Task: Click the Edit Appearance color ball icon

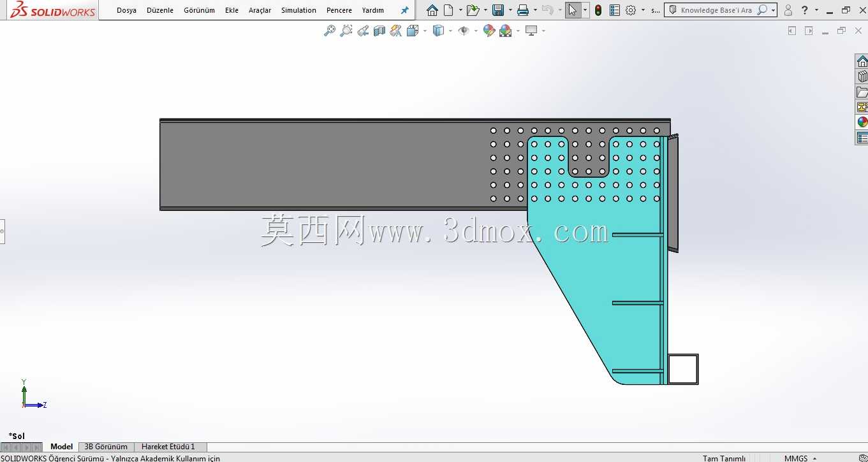Action: coord(489,31)
